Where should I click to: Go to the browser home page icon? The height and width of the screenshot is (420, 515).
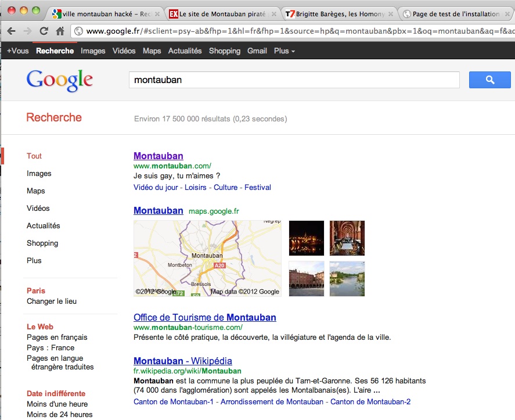(60, 31)
